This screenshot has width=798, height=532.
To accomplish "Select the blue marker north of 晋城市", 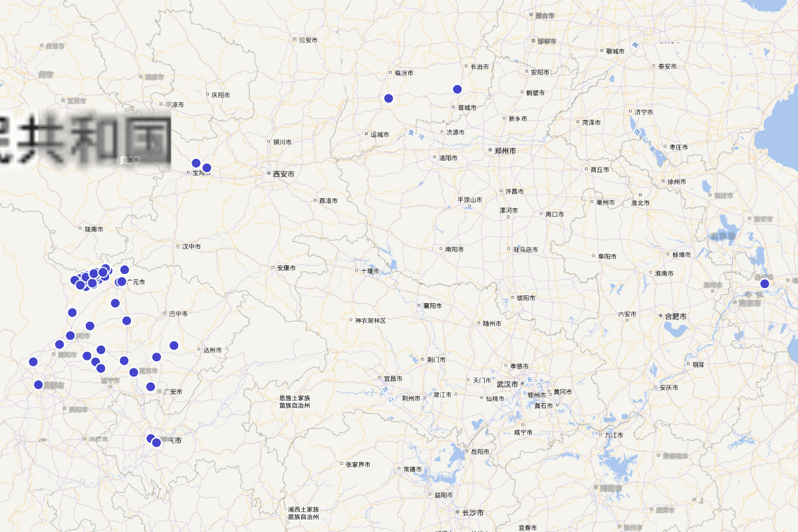I will point(457,89).
